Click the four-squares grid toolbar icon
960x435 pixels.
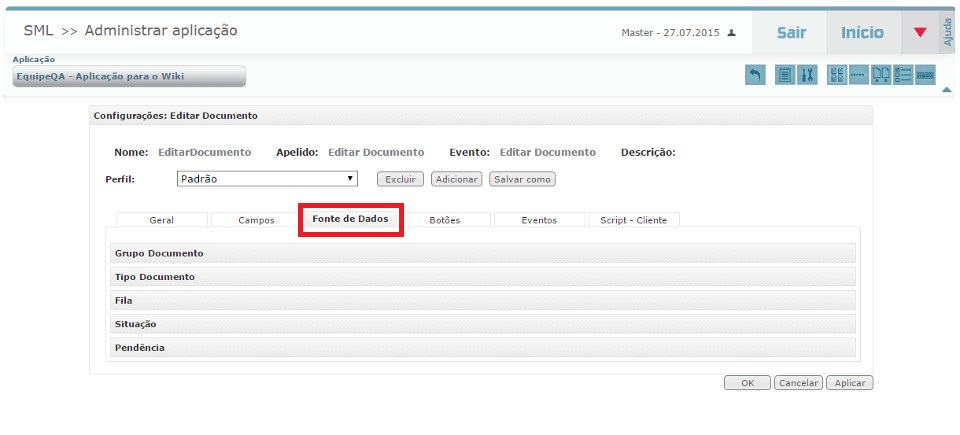(x=837, y=75)
